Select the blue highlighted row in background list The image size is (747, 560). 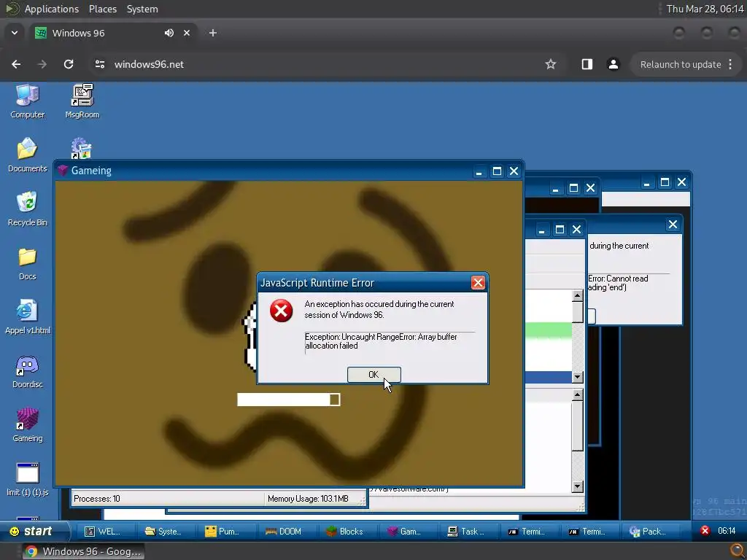(549, 377)
